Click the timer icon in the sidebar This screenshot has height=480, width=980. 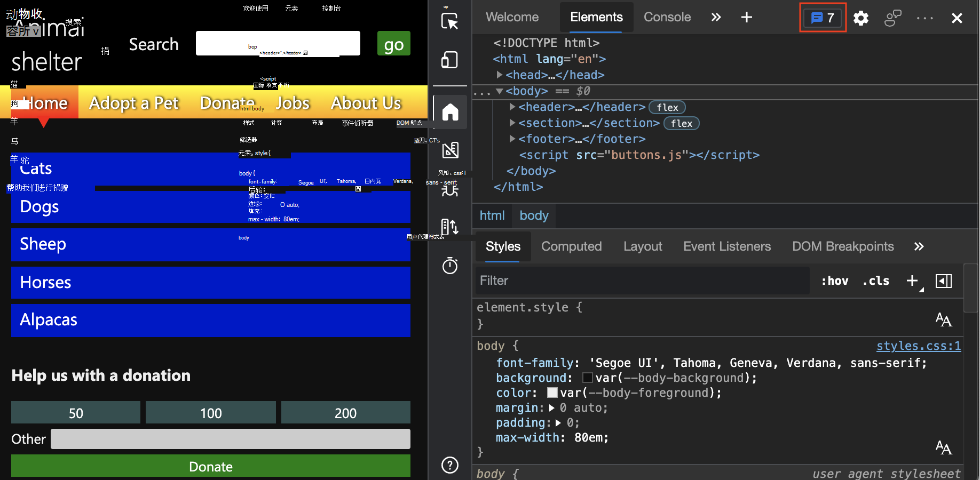450,266
